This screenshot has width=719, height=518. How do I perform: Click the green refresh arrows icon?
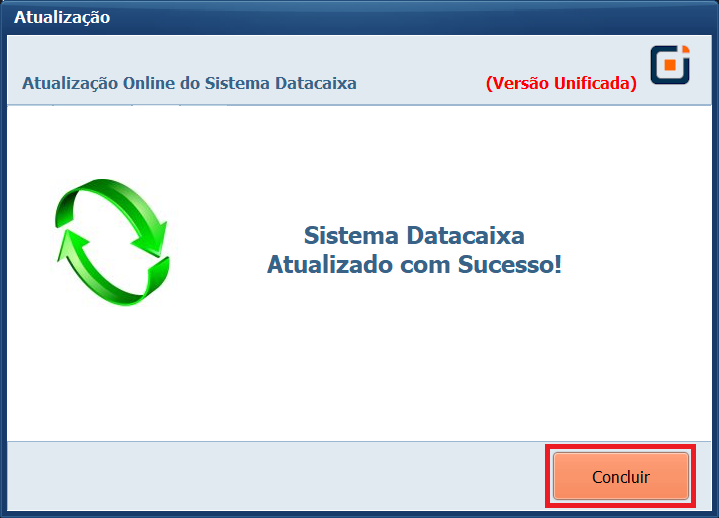(111, 240)
